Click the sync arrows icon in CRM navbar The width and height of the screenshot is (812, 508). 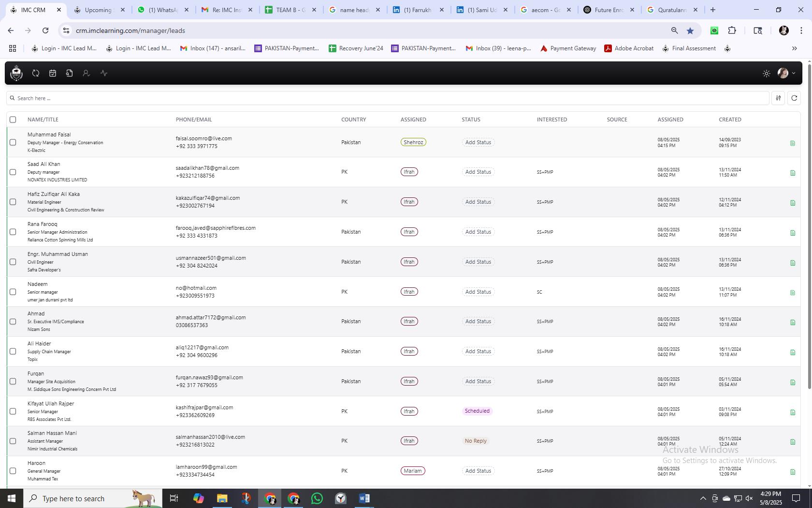[x=36, y=73]
